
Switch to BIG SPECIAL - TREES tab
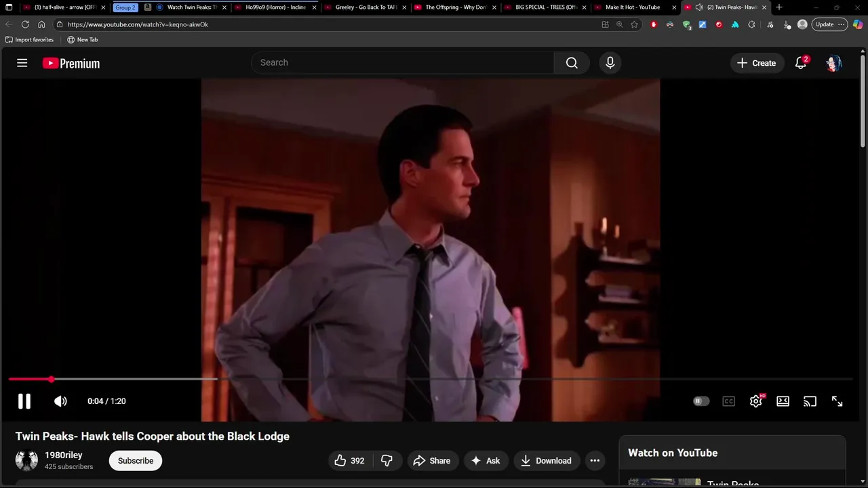(545, 7)
